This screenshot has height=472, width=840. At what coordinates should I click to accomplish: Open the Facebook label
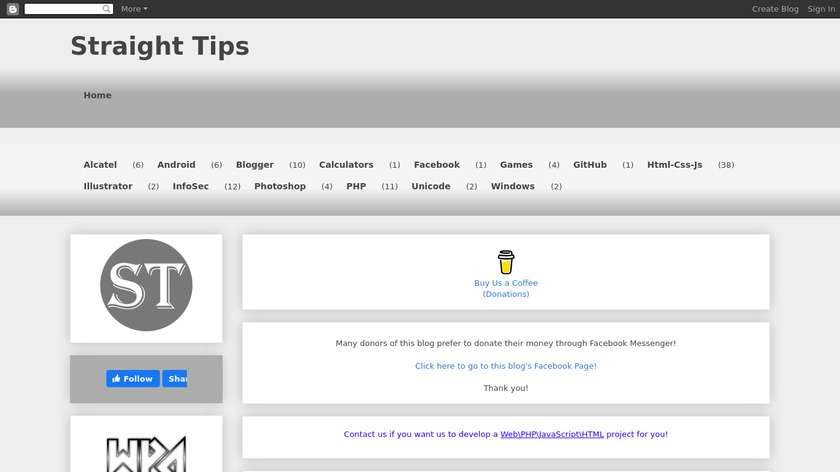tap(437, 165)
